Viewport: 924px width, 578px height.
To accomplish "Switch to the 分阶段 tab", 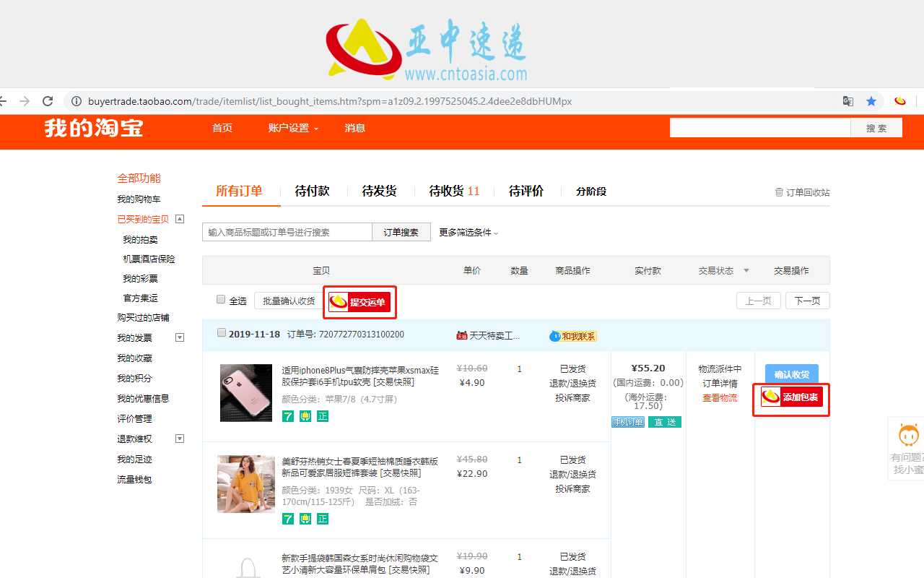I will click(x=591, y=191).
